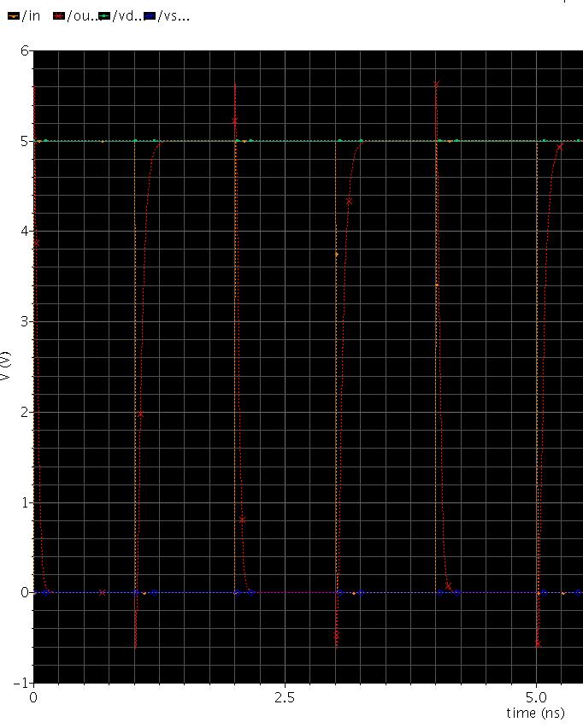Screen dimensions: 583x728
Task: Click the 2.5 tick label on time axis
Action: pyautogui.click(x=285, y=697)
